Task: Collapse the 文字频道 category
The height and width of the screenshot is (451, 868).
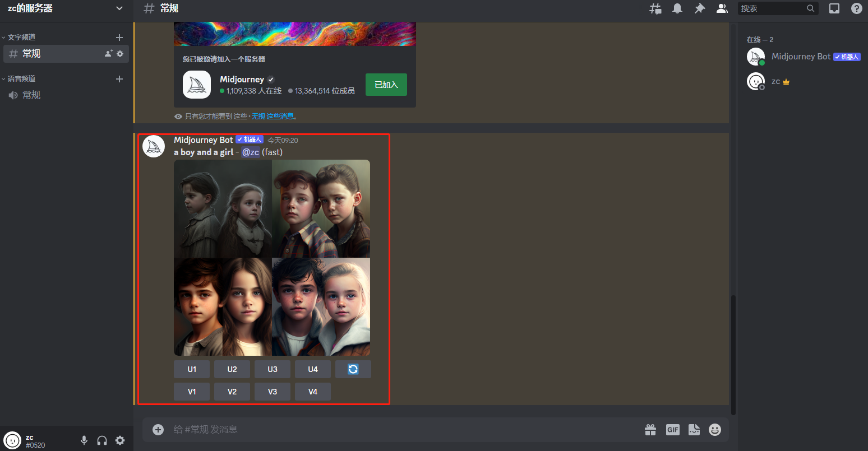Action: point(21,37)
